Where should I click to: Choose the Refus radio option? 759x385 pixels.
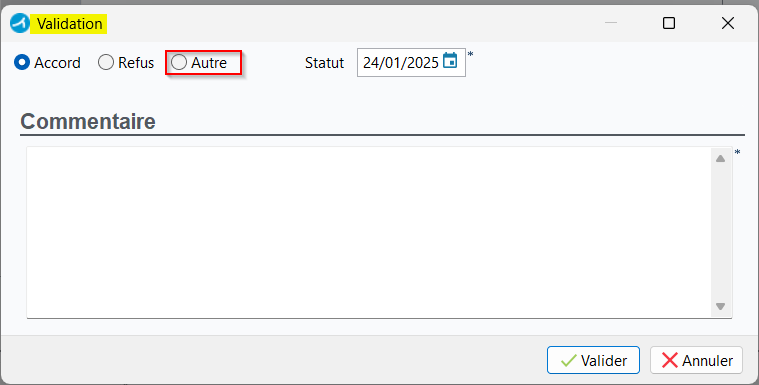pos(126,62)
